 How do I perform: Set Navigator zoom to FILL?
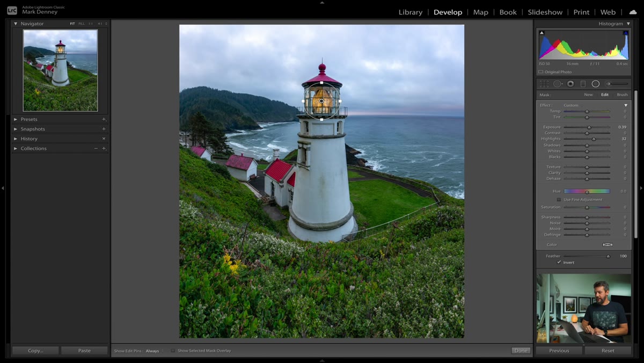tap(82, 24)
